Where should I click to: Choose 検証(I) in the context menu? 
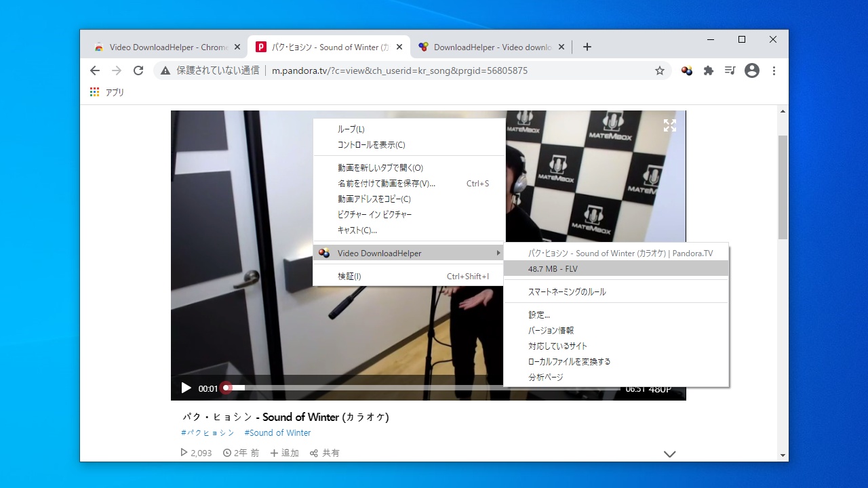point(409,277)
